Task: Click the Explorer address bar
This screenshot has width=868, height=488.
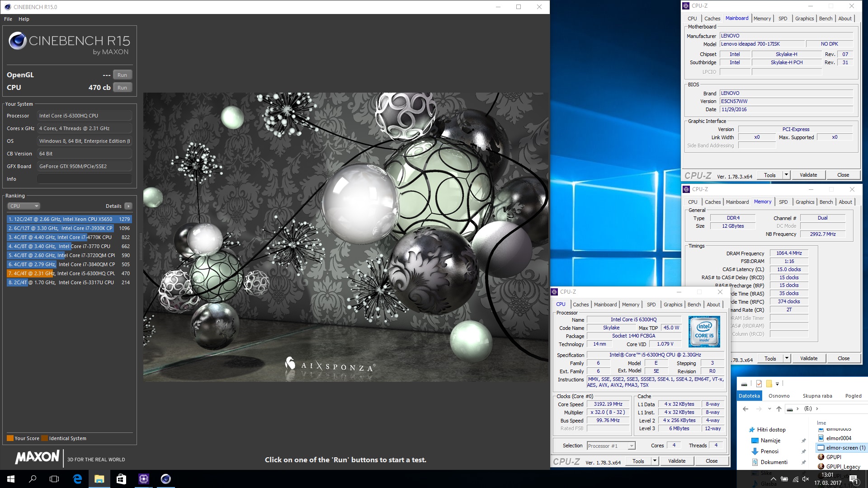Action: [826, 409]
